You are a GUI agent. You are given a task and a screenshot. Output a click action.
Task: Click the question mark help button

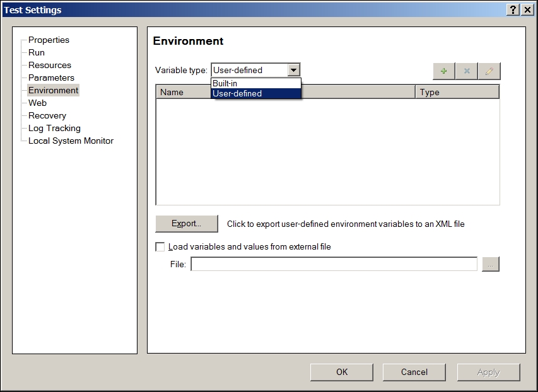(513, 9)
